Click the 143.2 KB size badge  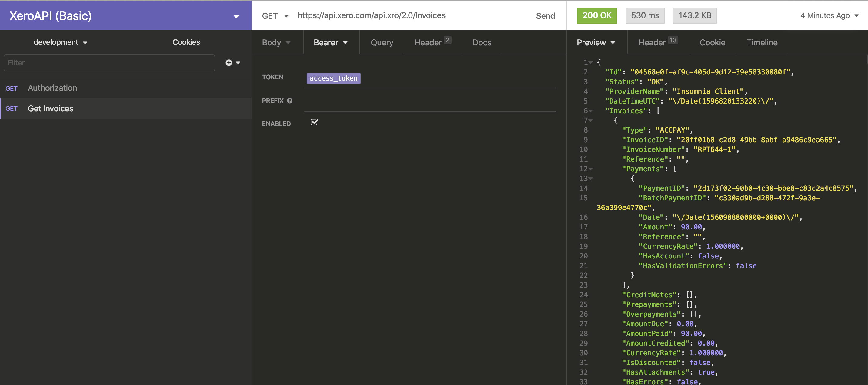(694, 15)
